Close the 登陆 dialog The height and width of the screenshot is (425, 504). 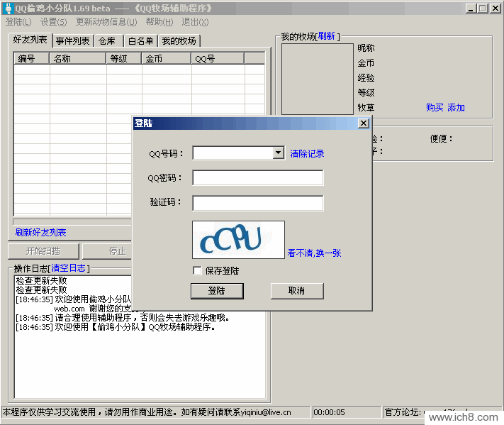[x=364, y=123]
